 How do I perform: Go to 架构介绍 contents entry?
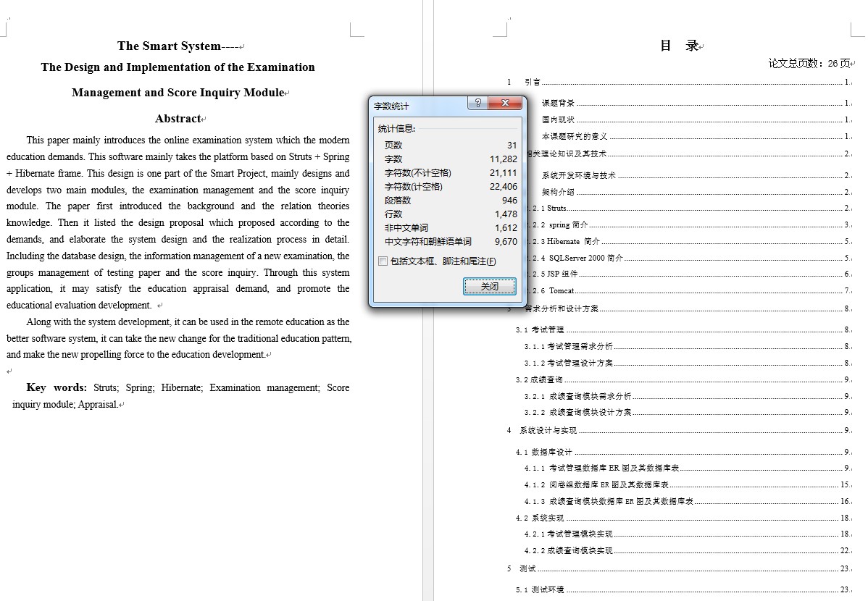click(696, 192)
